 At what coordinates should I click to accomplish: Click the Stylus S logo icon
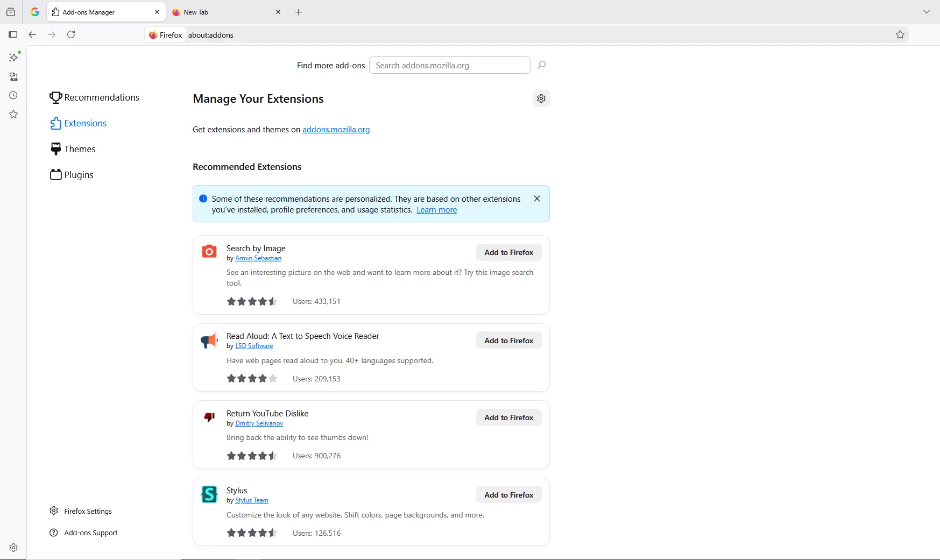209,494
